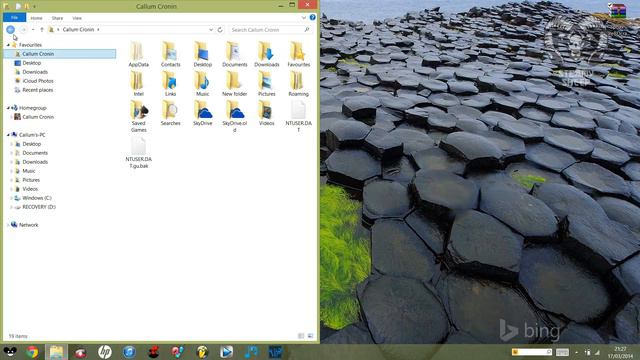Open the HP app from taskbar

pos(105,352)
